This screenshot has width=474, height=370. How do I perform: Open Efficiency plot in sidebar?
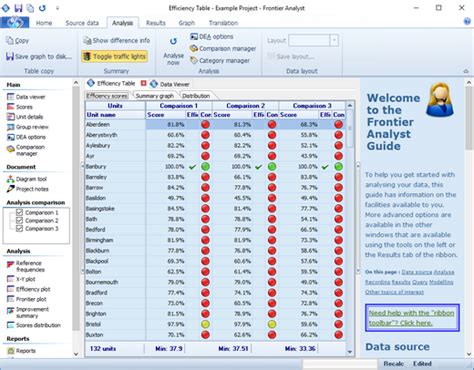point(29,289)
